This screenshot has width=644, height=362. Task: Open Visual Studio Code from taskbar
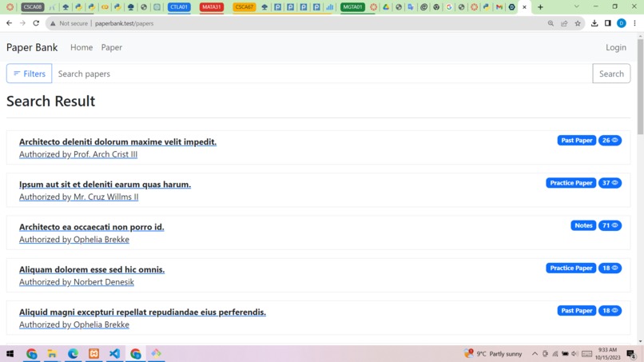114,354
